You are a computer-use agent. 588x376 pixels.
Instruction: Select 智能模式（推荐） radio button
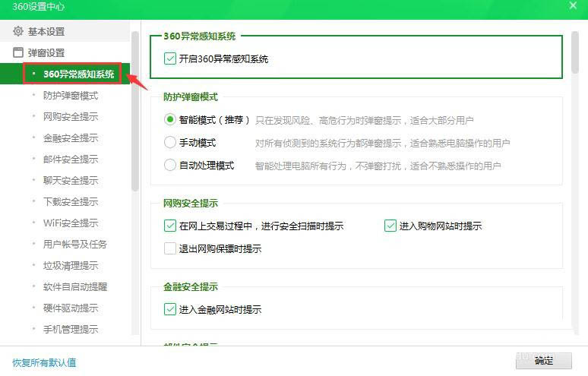(170, 119)
